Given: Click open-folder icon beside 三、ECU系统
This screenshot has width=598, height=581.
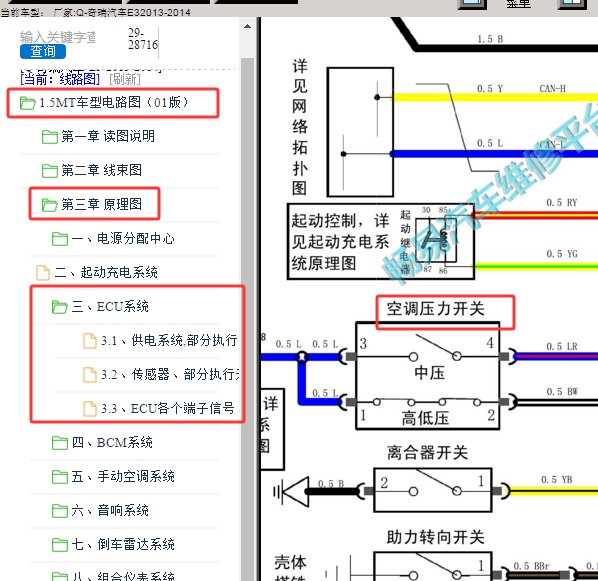Looking at the screenshot, I should click(x=60, y=307).
